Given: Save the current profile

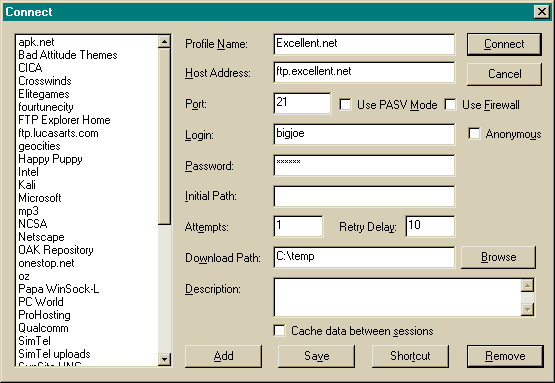Looking at the screenshot, I should tap(316, 356).
